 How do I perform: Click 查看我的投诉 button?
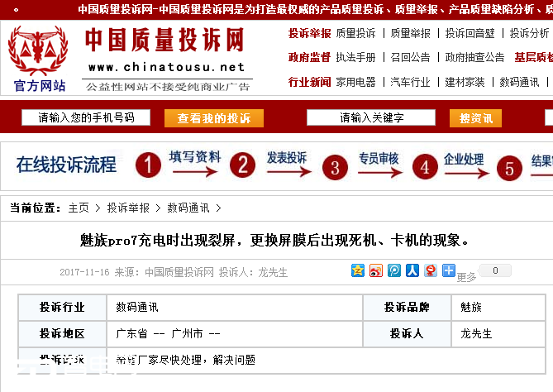[x=214, y=118]
